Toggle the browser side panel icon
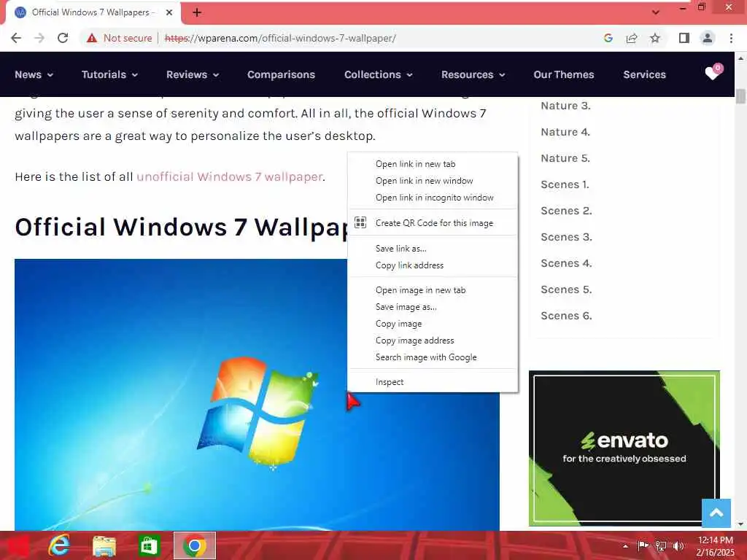This screenshot has width=747, height=560. (x=684, y=38)
